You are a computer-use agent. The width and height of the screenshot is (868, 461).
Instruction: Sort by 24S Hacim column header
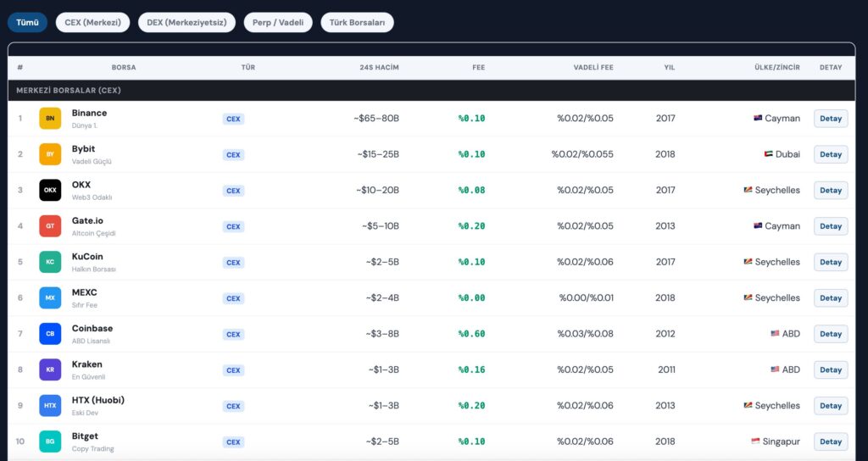tap(379, 68)
